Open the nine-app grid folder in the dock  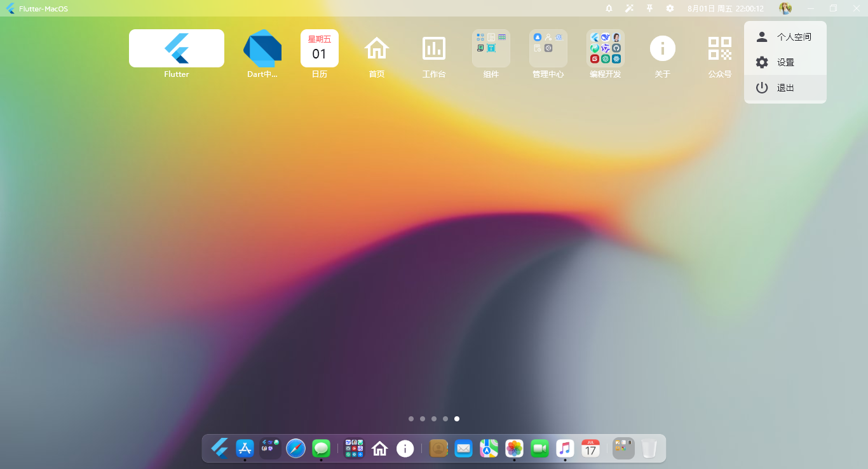click(354, 448)
